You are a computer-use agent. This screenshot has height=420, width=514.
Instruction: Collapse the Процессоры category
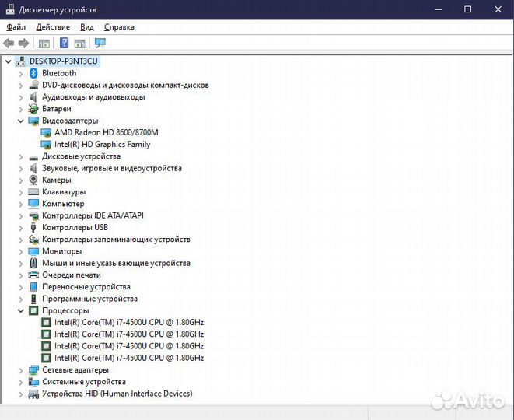point(21,311)
